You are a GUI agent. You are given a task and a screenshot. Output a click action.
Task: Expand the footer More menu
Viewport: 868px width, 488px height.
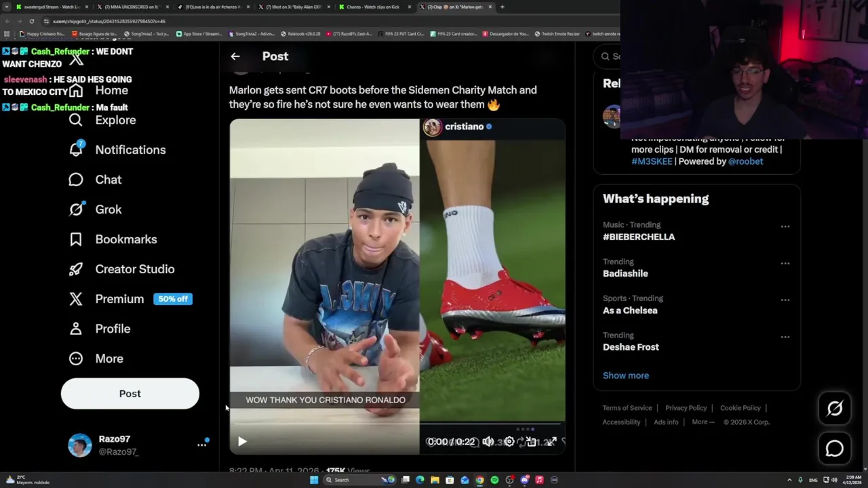coord(703,422)
